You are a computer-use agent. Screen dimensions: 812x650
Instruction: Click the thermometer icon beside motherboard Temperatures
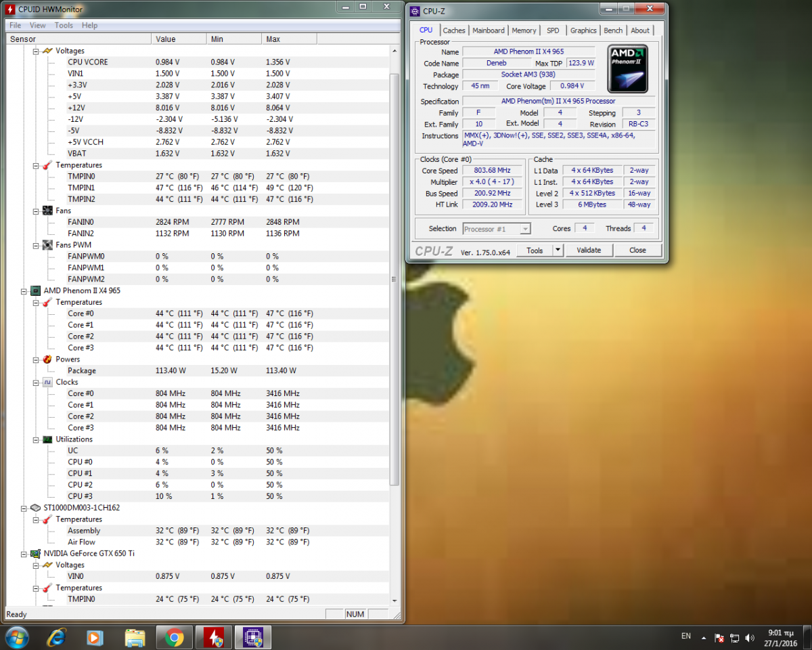[47, 165]
